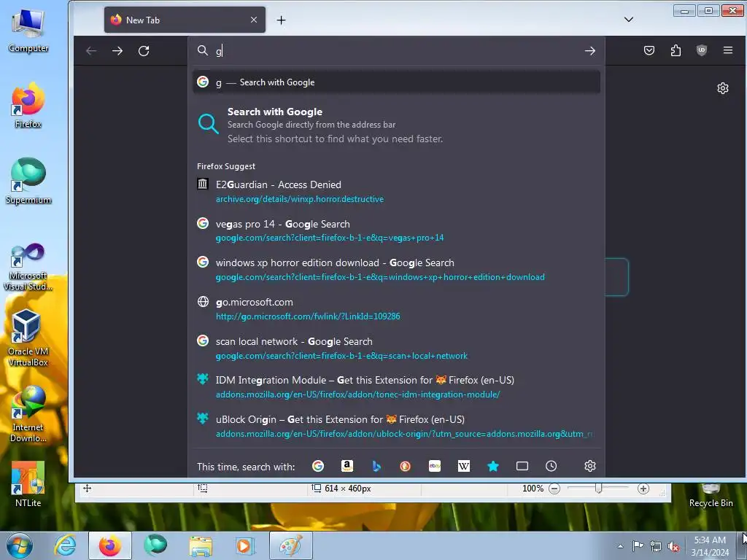Open go.microsoft.com suggestion
Screen dimensions: 747x560
coord(396,309)
